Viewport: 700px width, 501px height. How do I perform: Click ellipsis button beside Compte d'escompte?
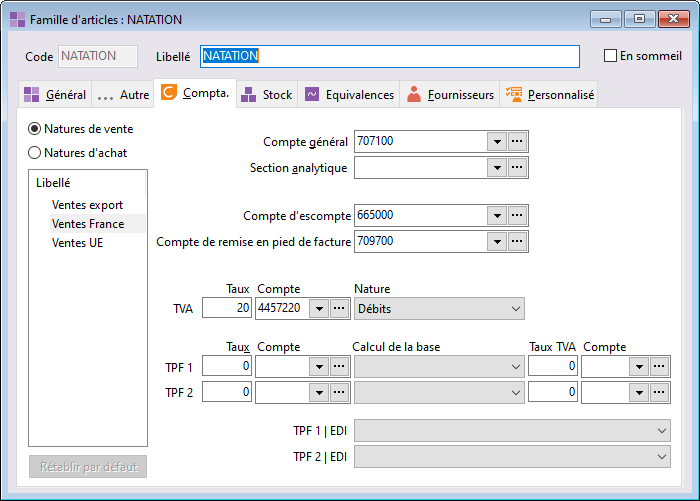(517, 216)
